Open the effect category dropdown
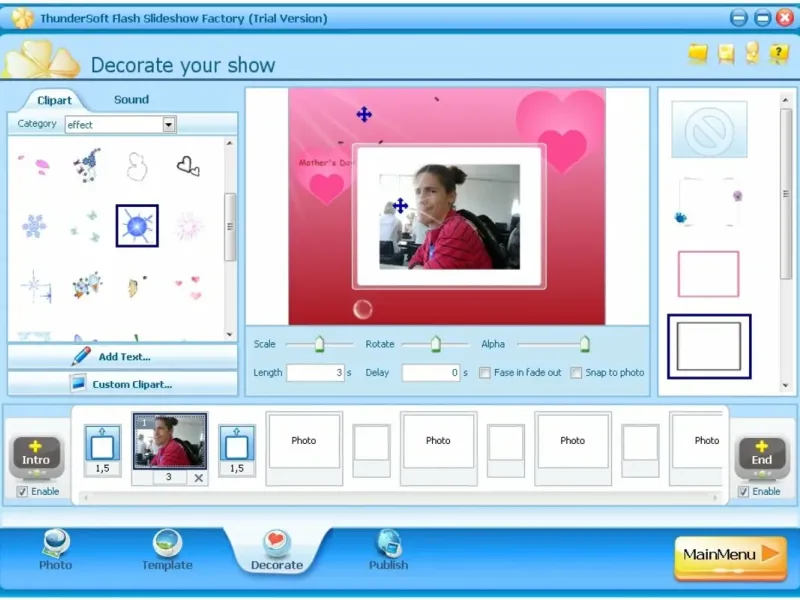800x600 pixels. pos(169,124)
